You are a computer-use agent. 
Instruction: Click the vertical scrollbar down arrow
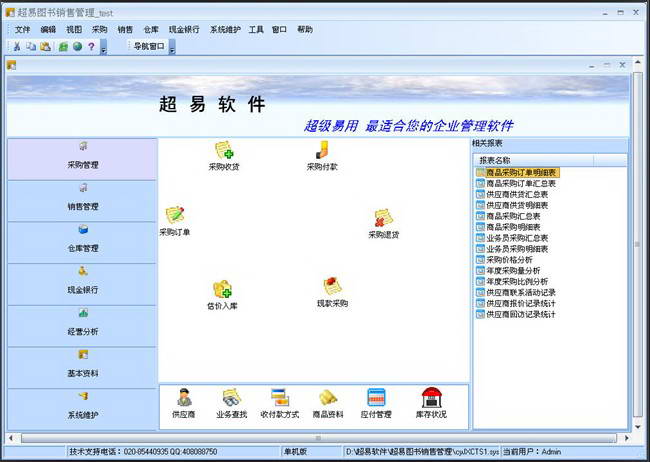click(x=638, y=426)
